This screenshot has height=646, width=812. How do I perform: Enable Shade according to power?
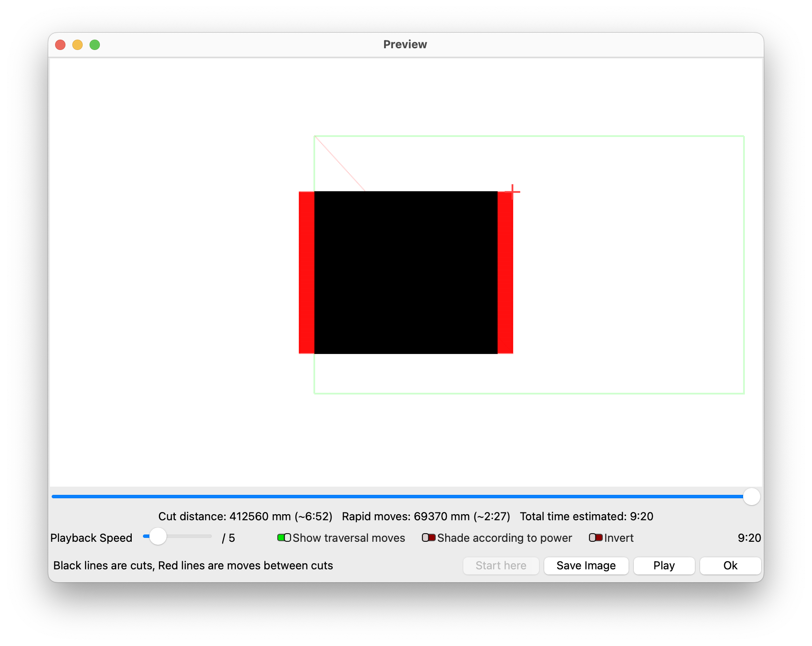point(428,537)
